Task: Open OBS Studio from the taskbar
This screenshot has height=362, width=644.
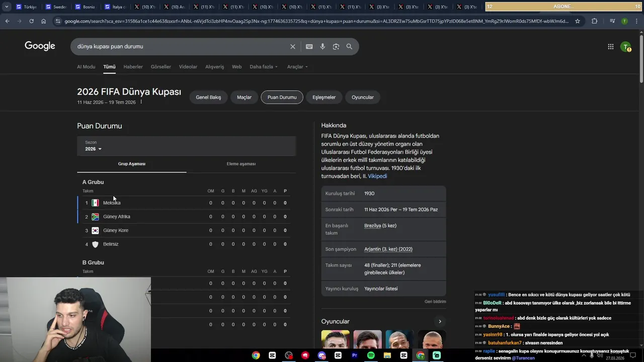Action: coord(289,355)
